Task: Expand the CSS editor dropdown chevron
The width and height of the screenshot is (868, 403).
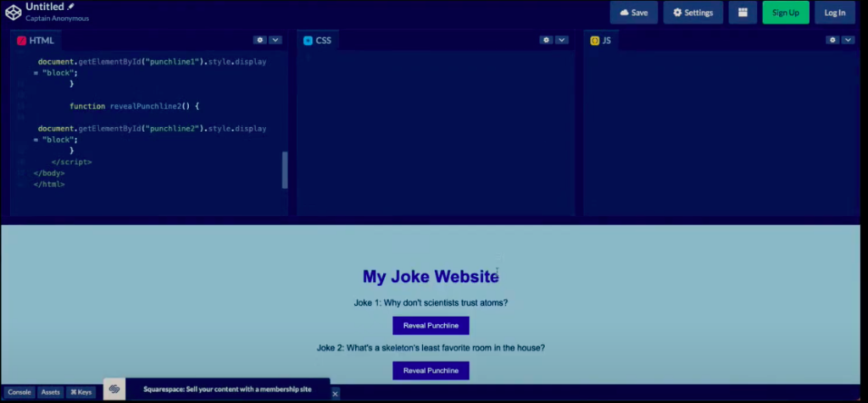Action: pos(562,40)
